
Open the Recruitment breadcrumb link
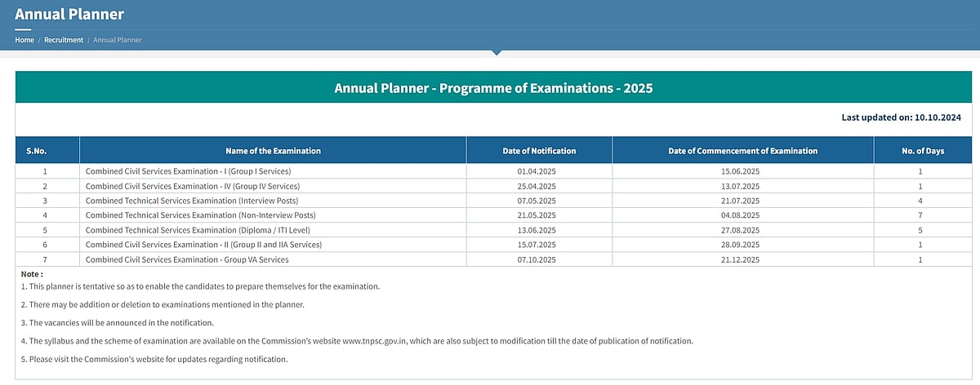click(x=64, y=40)
